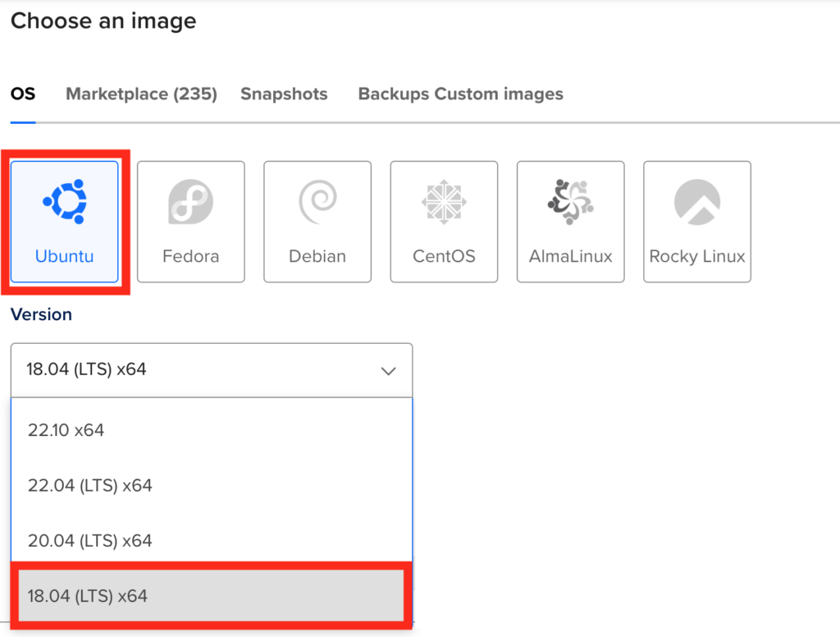This screenshot has height=637, width=840.
Task: Choose 22.04 (LTS) x64 option
Action: pyautogui.click(x=90, y=486)
